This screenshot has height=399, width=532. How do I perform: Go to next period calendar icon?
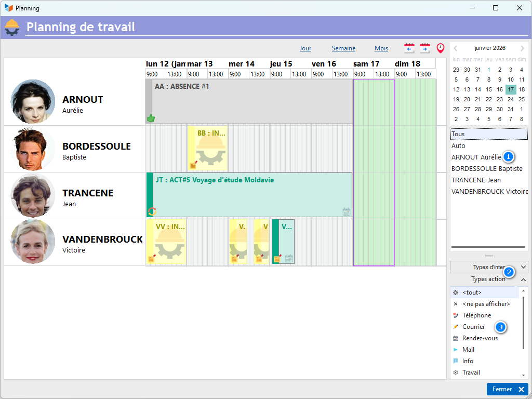(x=425, y=48)
